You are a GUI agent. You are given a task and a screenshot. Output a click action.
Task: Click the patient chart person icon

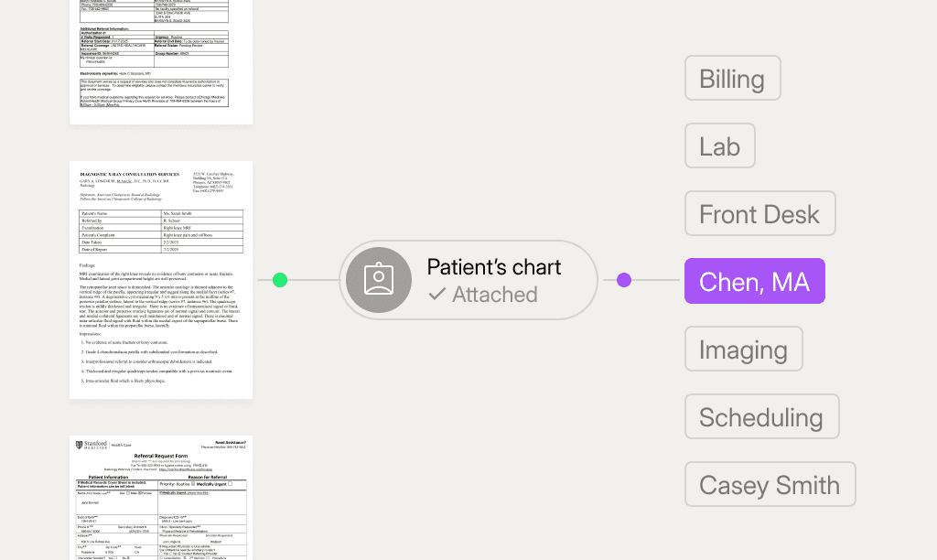pyautogui.click(x=378, y=280)
